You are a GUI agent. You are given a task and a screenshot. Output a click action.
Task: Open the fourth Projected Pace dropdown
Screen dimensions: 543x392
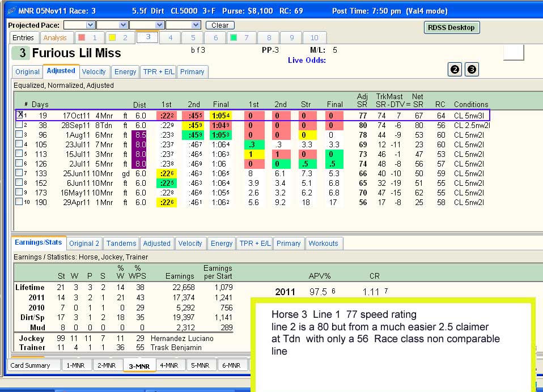[196, 25]
